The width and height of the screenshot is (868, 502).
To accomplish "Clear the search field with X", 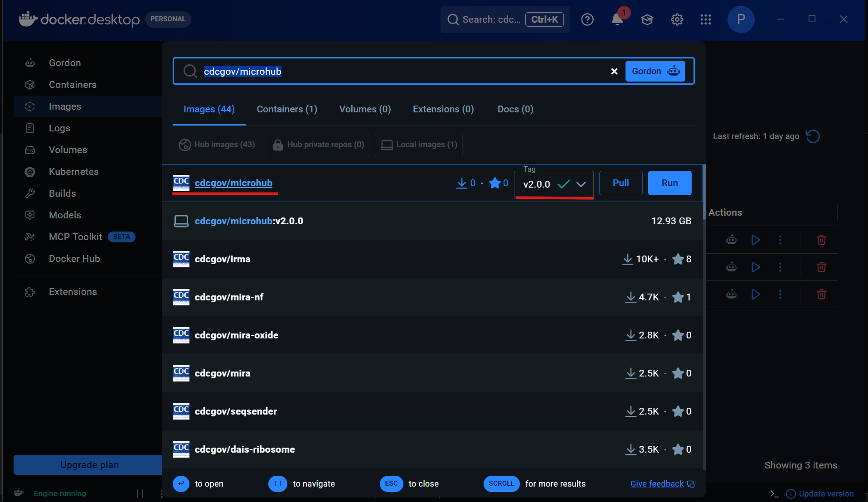I will pyautogui.click(x=614, y=71).
